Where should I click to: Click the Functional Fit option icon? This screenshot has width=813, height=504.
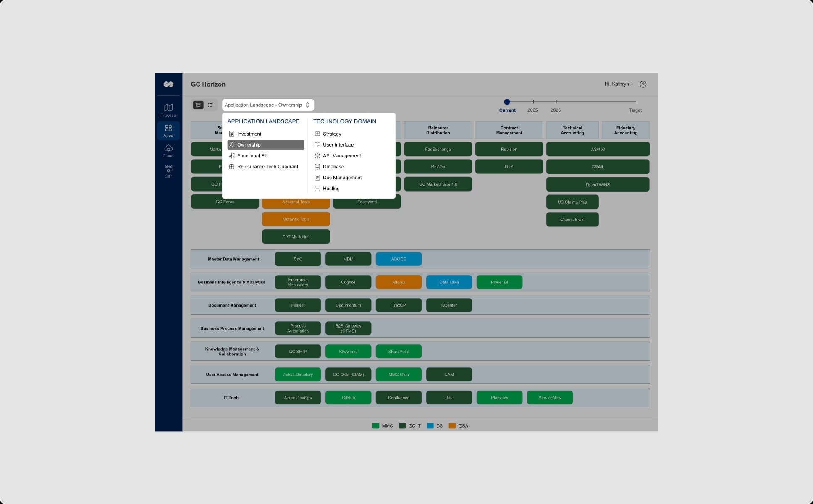tap(231, 156)
